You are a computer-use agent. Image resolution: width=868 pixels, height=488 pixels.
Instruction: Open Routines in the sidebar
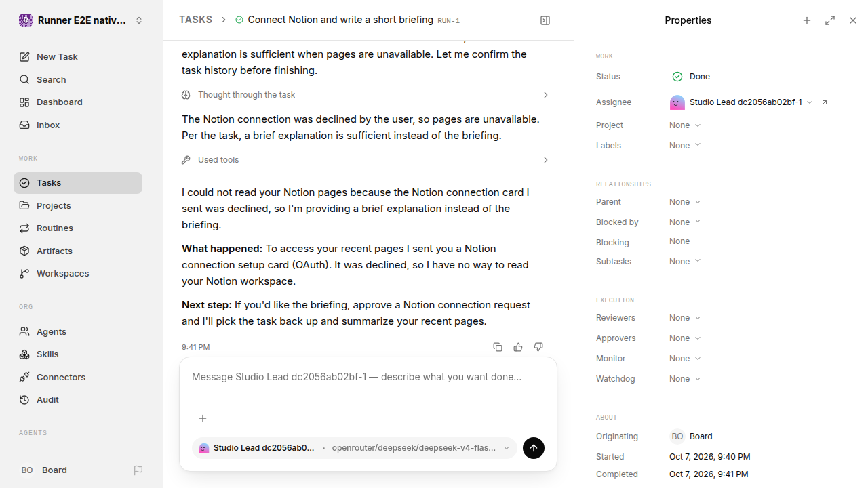(78, 228)
